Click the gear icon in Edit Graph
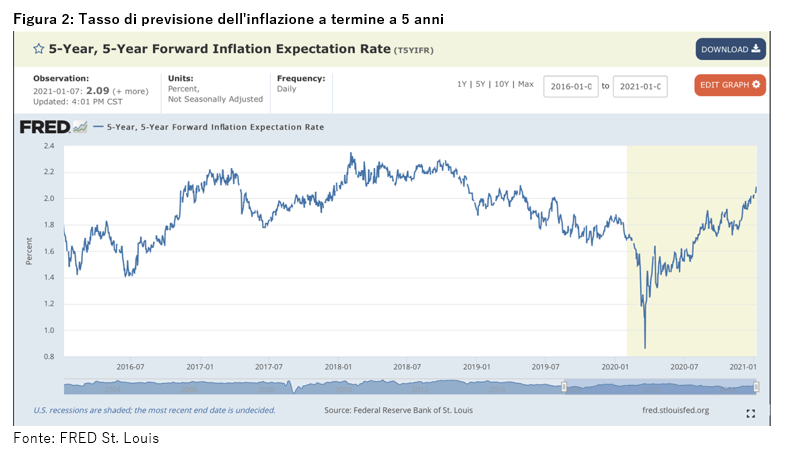786x456 pixels. [x=757, y=85]
